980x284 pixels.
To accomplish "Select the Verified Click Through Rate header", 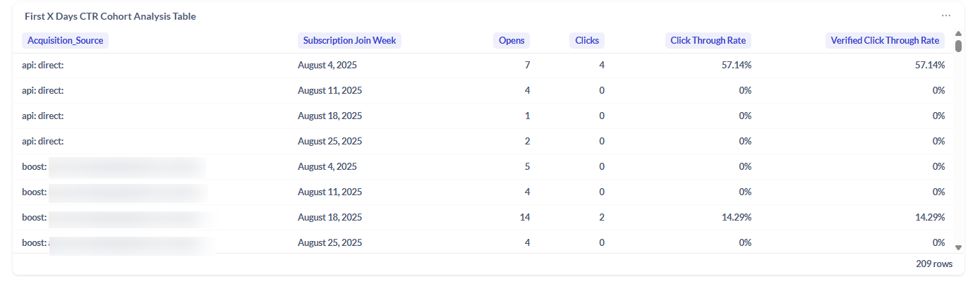I will click(x=885, y=41).
